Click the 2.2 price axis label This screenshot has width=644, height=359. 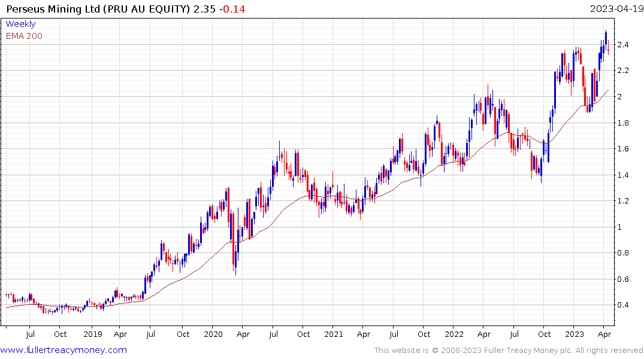pyautogui.click(x=622, y=71)
